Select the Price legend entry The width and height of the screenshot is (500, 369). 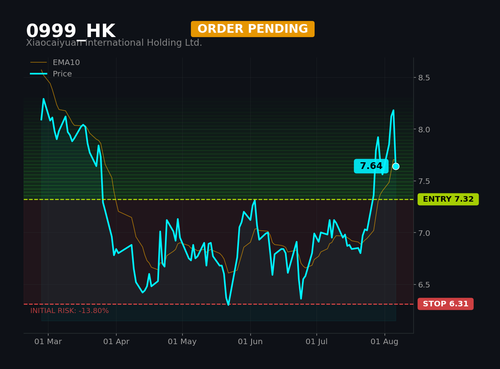[51, 74]
